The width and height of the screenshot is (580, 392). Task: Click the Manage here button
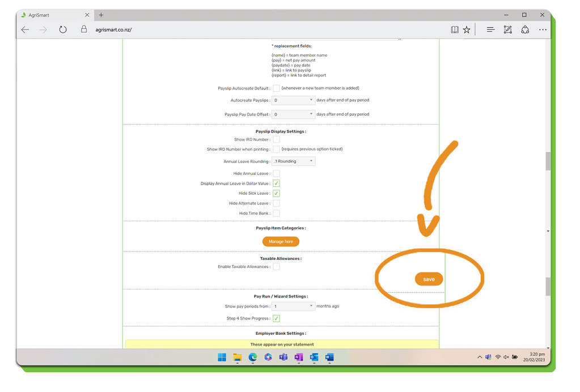[x=281, y=241]
